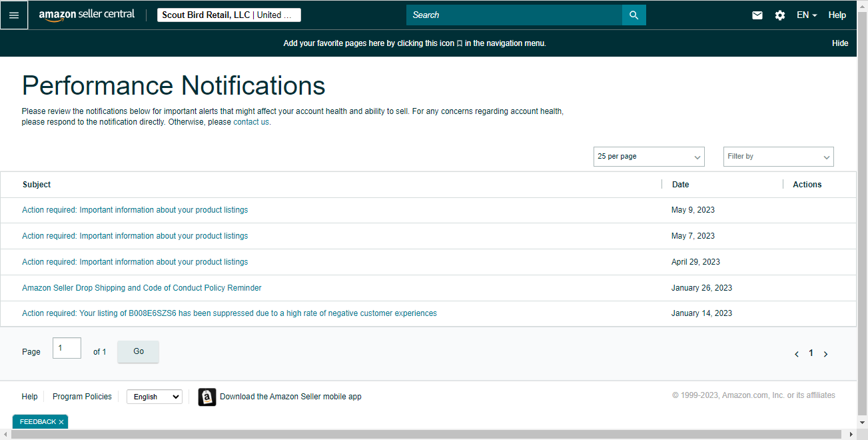
Task: Open the Feedback tab
Action: (38, 422)
